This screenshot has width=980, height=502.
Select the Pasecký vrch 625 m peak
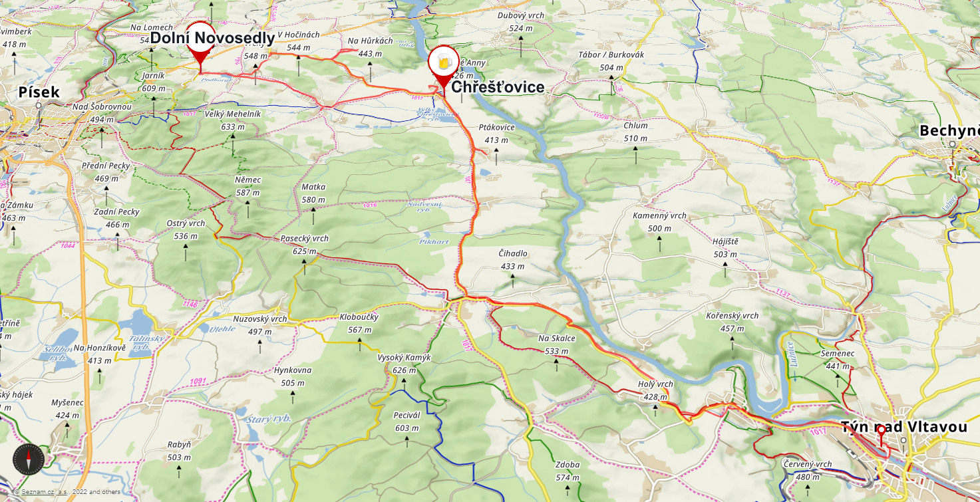305,249
